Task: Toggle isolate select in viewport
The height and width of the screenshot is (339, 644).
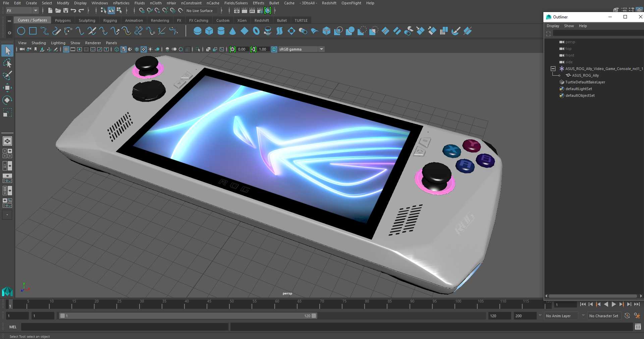Action: [198, 49]
